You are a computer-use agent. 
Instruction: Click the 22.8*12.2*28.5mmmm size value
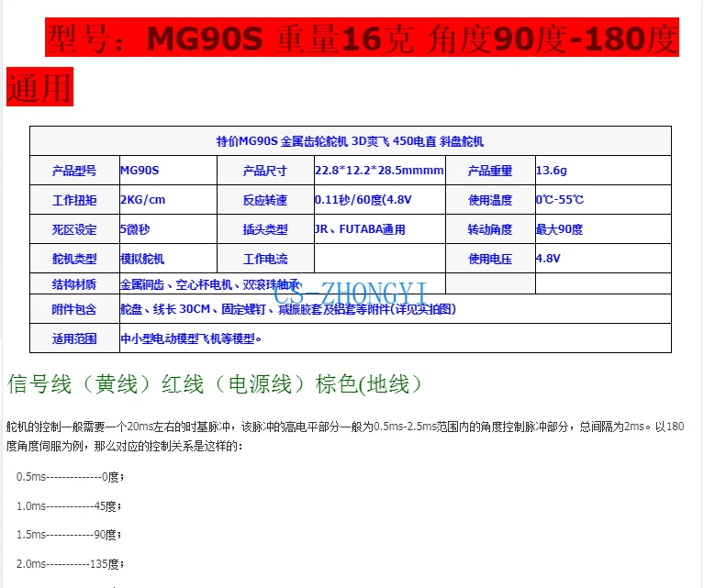tap(379, 171)
